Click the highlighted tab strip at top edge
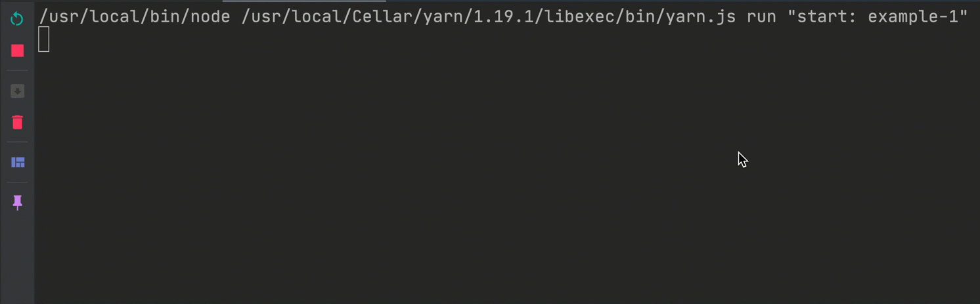The image size is (980, 304). pos(304,1)
